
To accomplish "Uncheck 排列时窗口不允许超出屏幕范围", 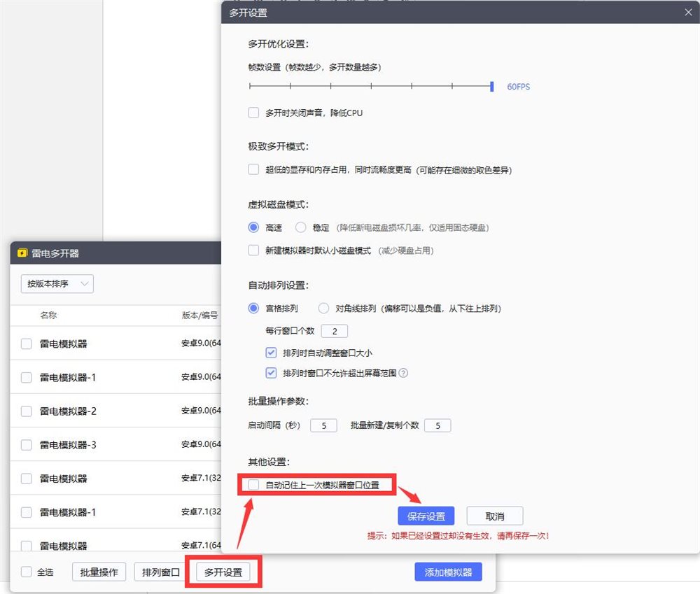I will [271, 373].
